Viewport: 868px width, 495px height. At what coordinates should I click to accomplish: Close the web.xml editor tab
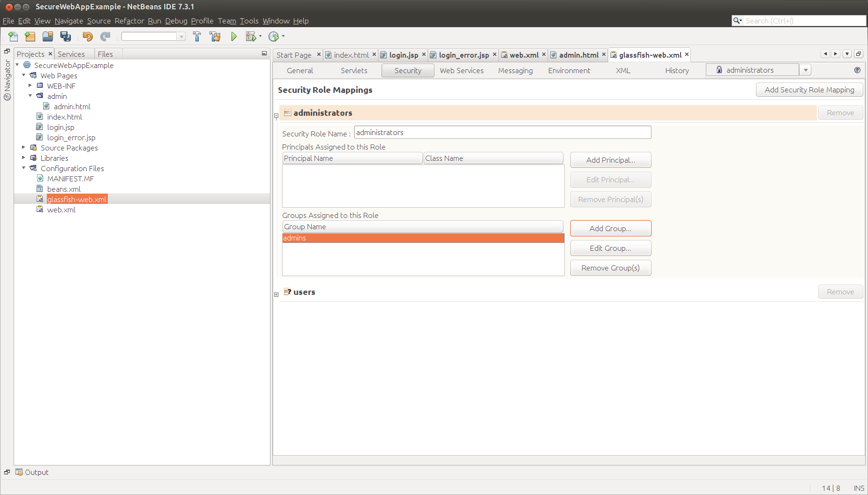[x=544, y=54]
